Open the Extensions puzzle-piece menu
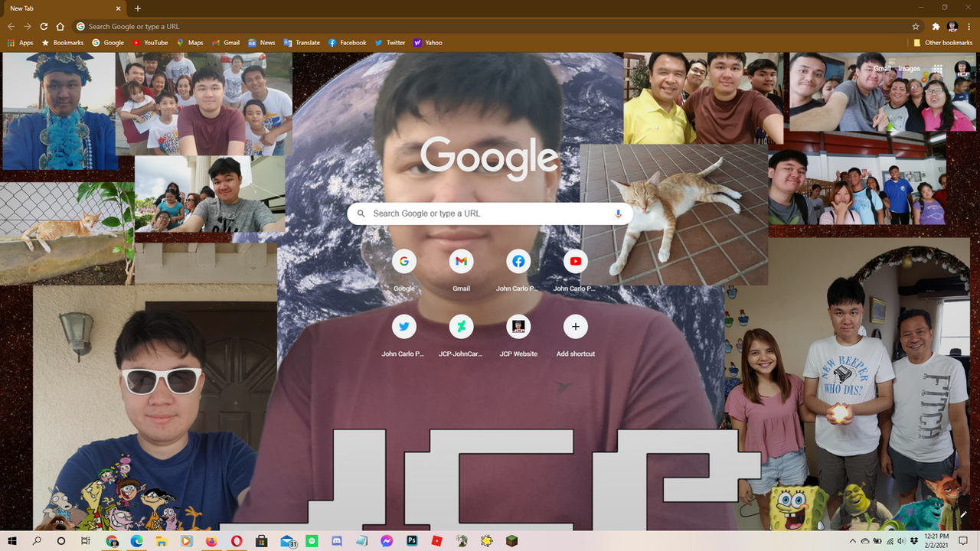This screenshot has width=980, height=551. click(x=936, y=26)
